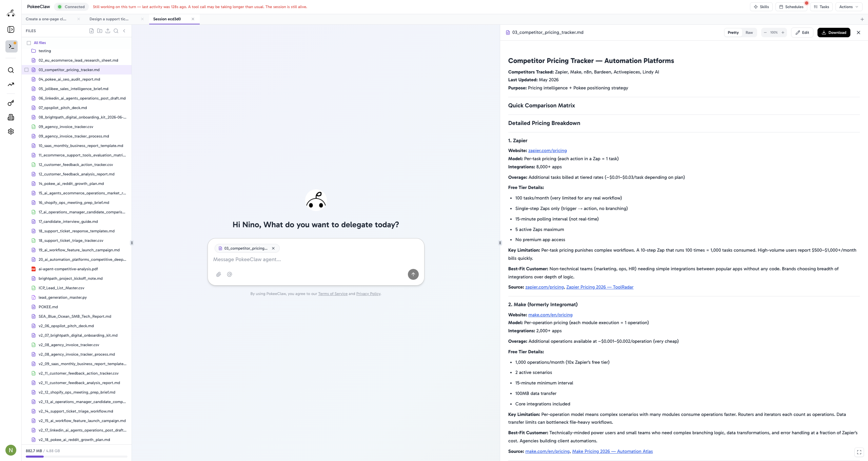This screenshot has width=868, height=461.
Task: Open the trending analytics icon
Action: point(11,84)
